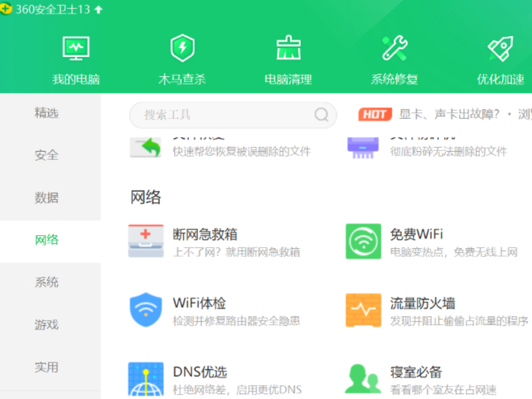This screenshot has height=399, width=532.
Task: Click the 系统修复 label
Action: click(x=395, y=80)
